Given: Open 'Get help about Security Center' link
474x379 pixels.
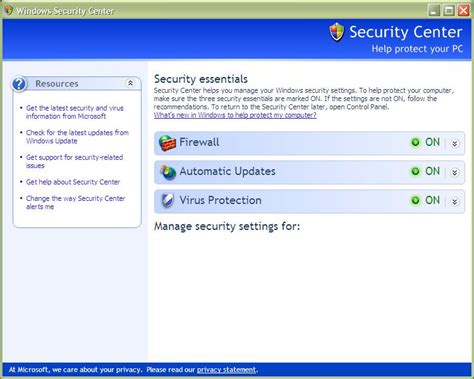Looking at the screenshot, I should (x=73, y=182).
